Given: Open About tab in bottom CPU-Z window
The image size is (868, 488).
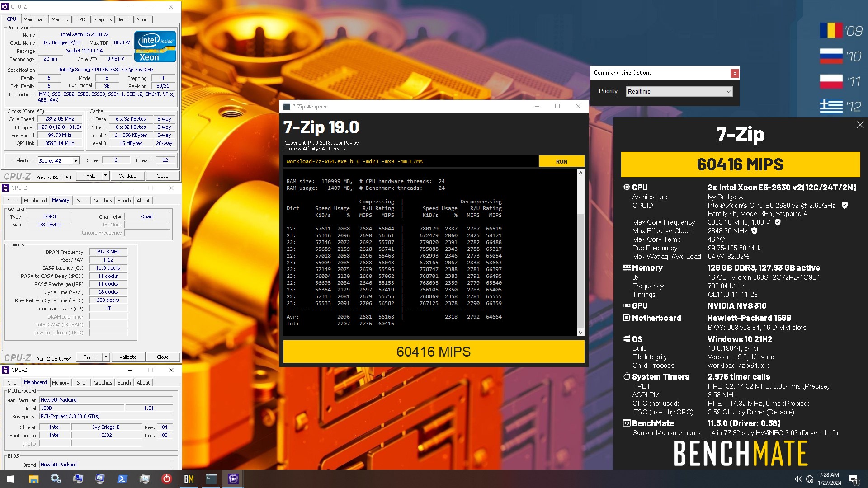Looking at the screenshot, I should 143,383.
